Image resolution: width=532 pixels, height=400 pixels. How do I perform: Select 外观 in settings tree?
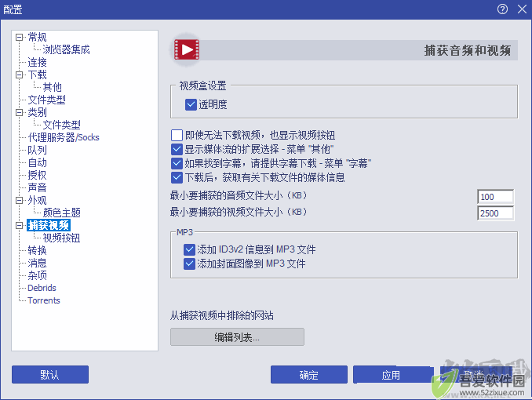point(37,200)
